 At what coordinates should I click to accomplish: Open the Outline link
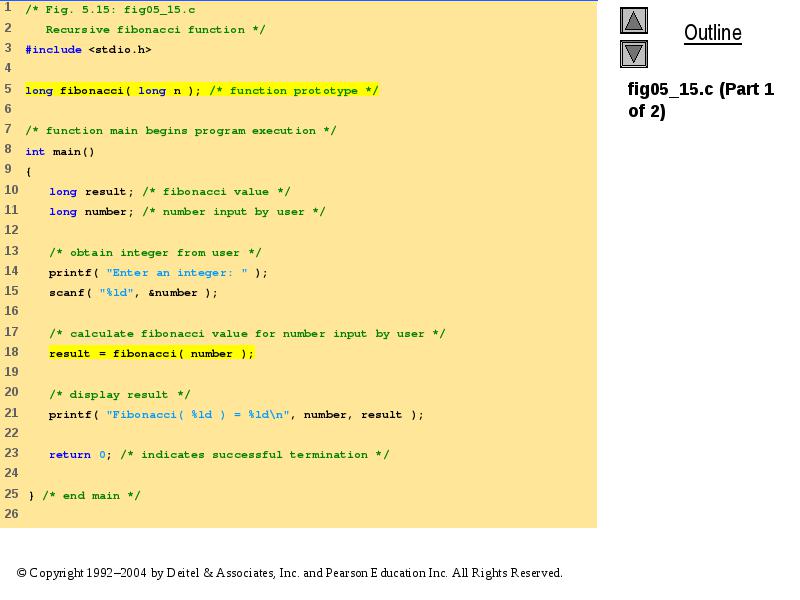(713, 33)
